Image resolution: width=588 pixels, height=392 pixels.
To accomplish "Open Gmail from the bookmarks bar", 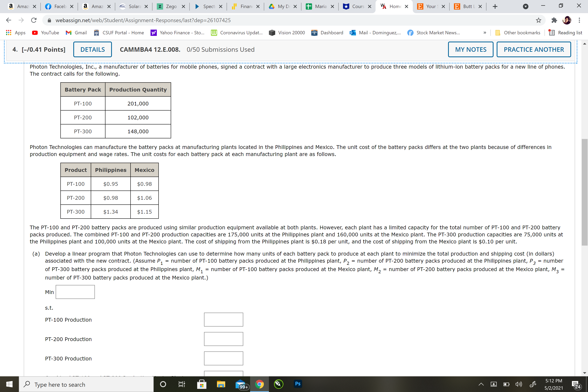I will click(76, 33).
